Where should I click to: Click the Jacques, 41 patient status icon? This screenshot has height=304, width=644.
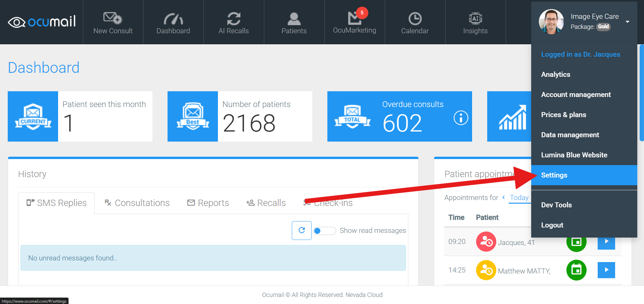click(486, 242)
